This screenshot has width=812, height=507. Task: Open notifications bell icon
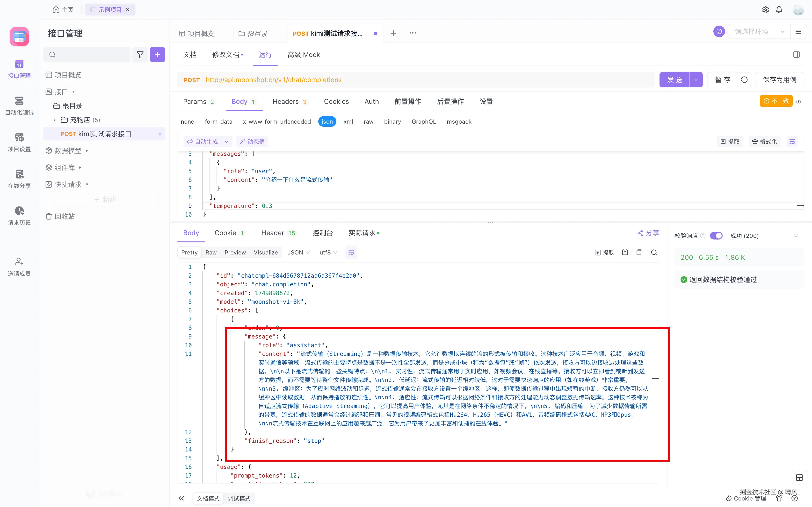(779, 10)
